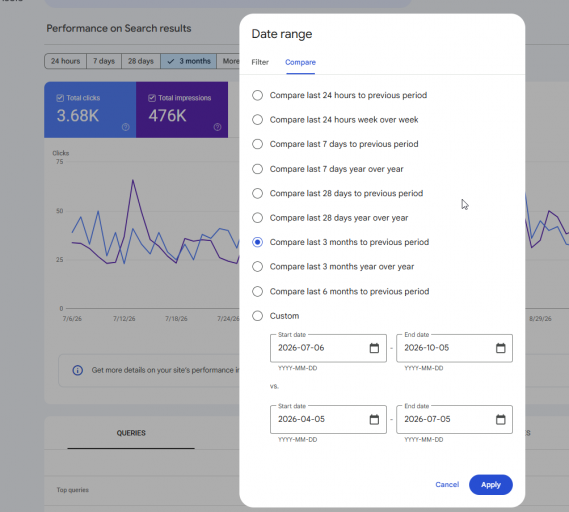569x512 pixels.
Task: Select Compare last 6 months to previous period
Action: click(x=257, y=291)
